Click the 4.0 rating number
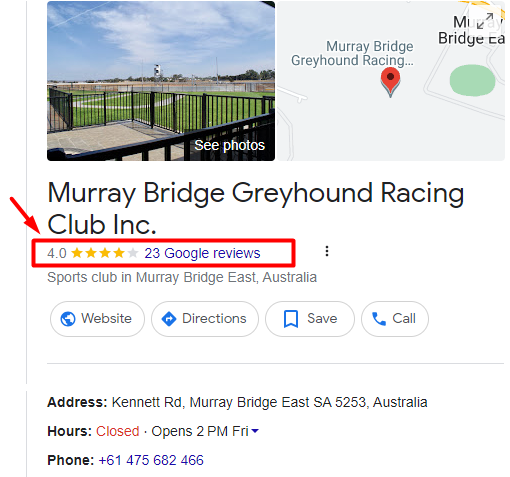Screen dimensions: 510x477 click(x=57, y=253)
